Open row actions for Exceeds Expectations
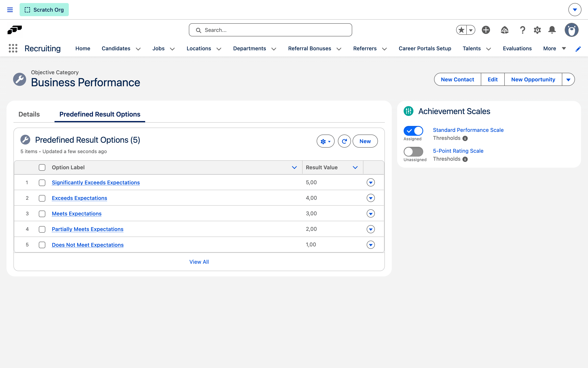The height and width of the screenshot is (368, 588). (x=371, y=198)
